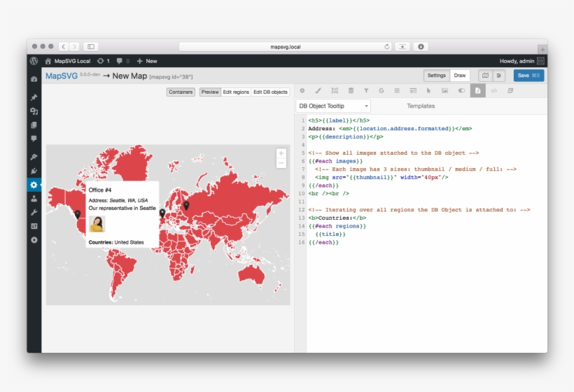Click the sliders icon button beside map icon

[x=498, y=76]
